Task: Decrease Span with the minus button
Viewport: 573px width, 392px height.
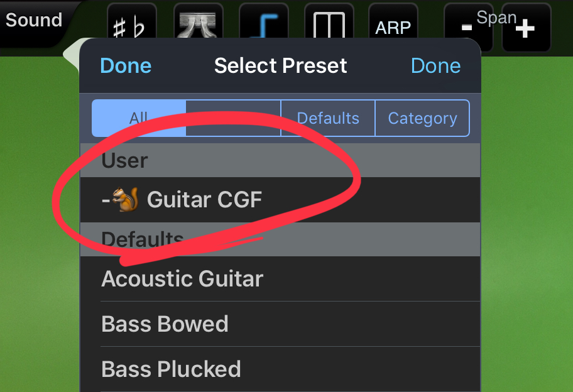Action: pos(468,28)
